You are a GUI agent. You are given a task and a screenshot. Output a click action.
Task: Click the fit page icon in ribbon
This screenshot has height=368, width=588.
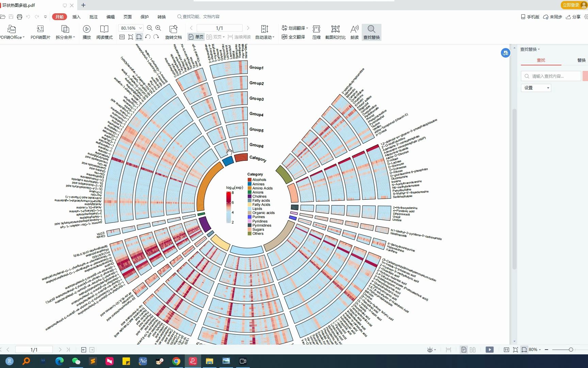pyautogui.click(x=131, y=37)
